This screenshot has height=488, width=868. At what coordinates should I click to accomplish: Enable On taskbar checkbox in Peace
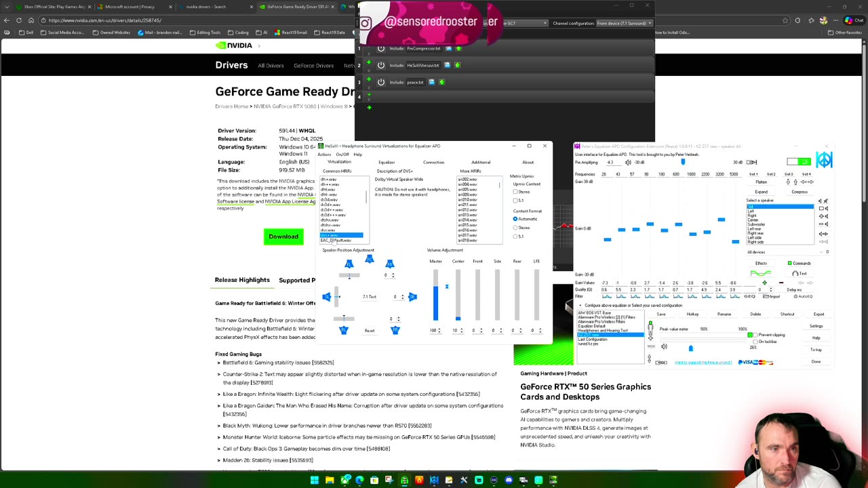coord(755,342)
